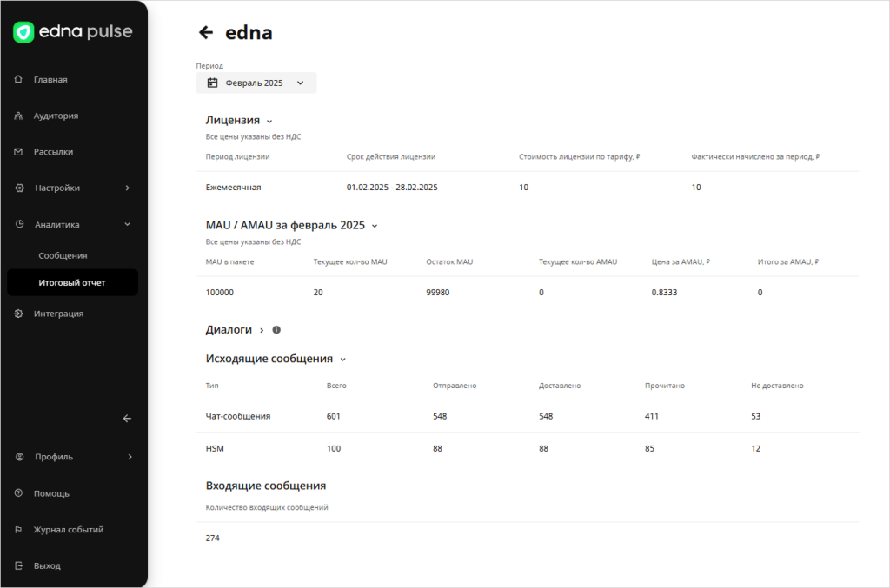Open the Главная home icon
The image size is (890, 588).
click(x=19, y=79)
